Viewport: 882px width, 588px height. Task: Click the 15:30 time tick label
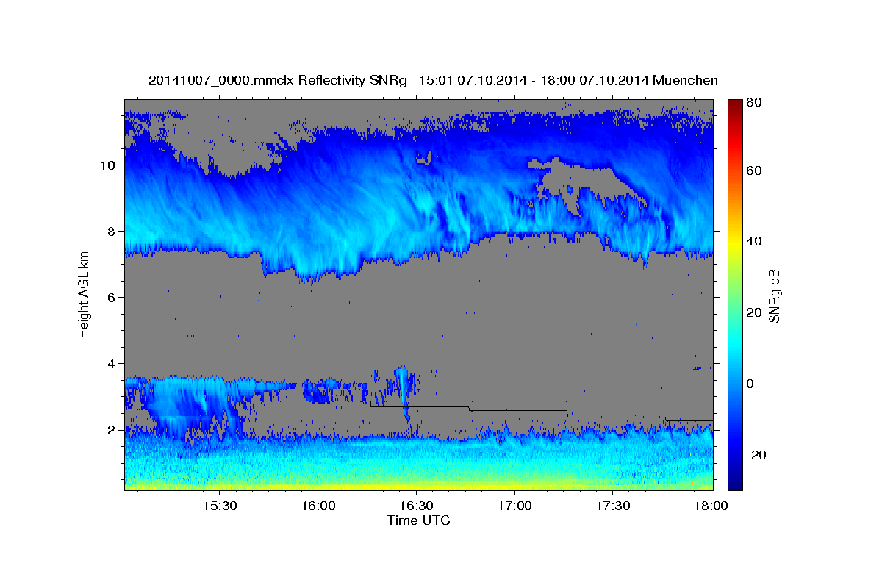219,506
